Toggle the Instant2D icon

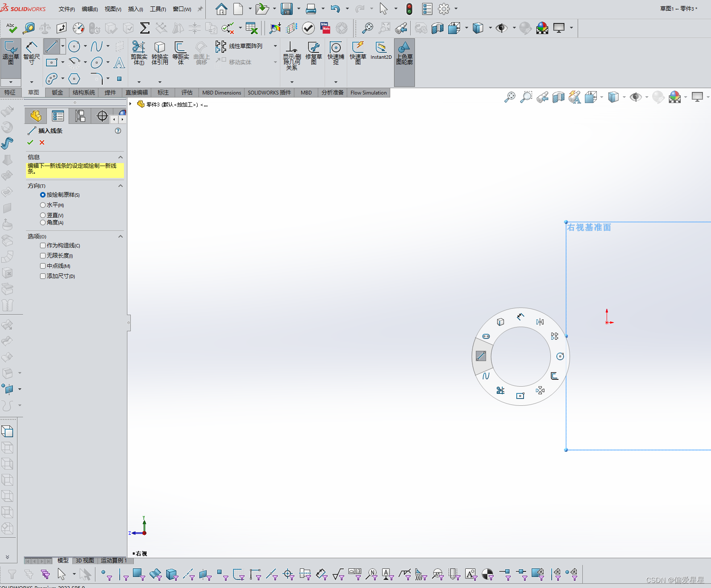(x=381, y=51)
